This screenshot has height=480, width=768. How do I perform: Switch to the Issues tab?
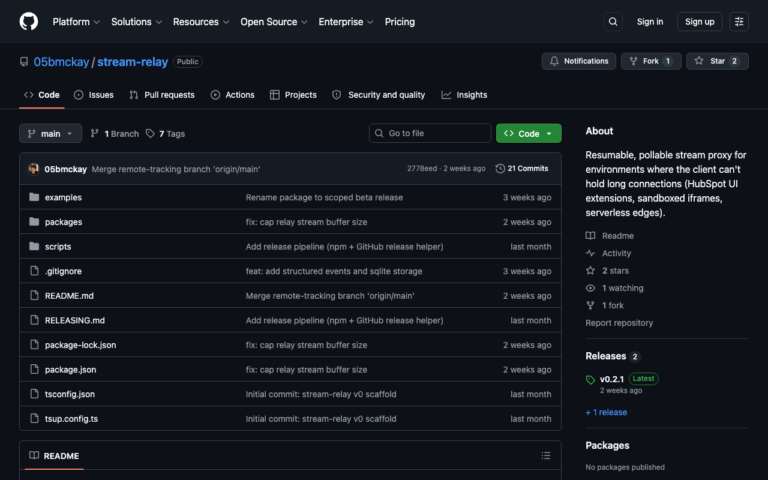(x=94, y=95)
